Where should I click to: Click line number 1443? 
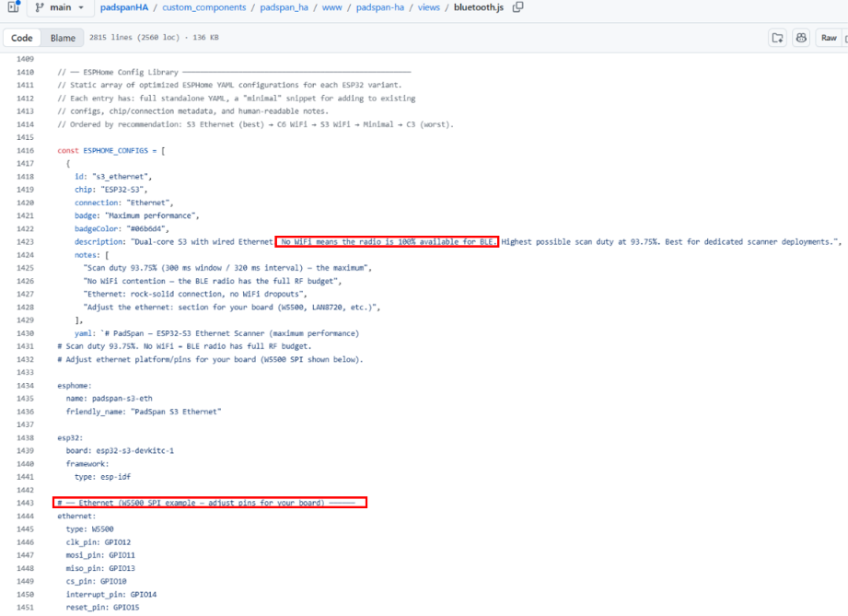pyautogui.click(x=25, y=503)
